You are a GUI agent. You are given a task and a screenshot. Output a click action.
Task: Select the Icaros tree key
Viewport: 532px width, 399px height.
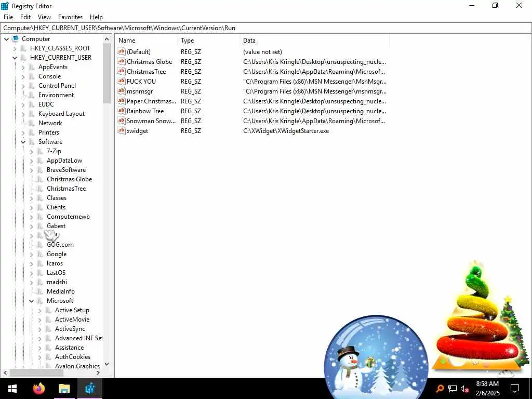(x=55, y=263)
